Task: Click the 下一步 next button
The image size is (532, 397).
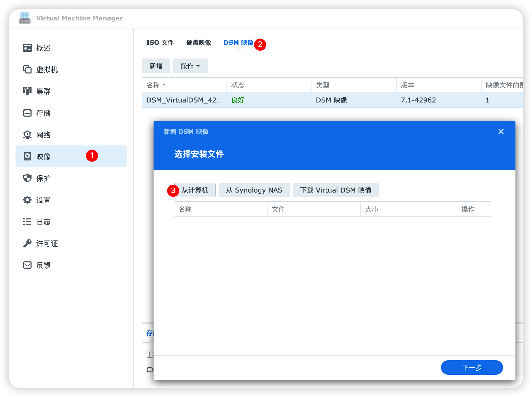Action: pos(472,367)
